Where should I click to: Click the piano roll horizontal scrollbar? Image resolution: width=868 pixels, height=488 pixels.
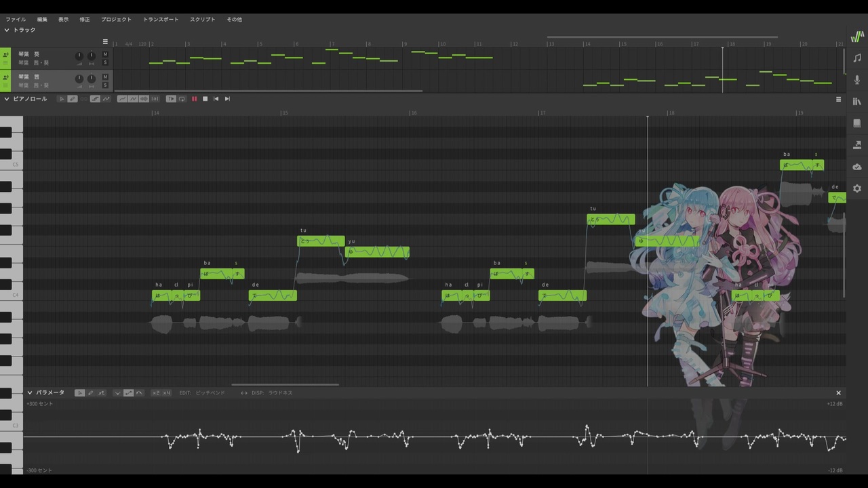coord(285,385)
